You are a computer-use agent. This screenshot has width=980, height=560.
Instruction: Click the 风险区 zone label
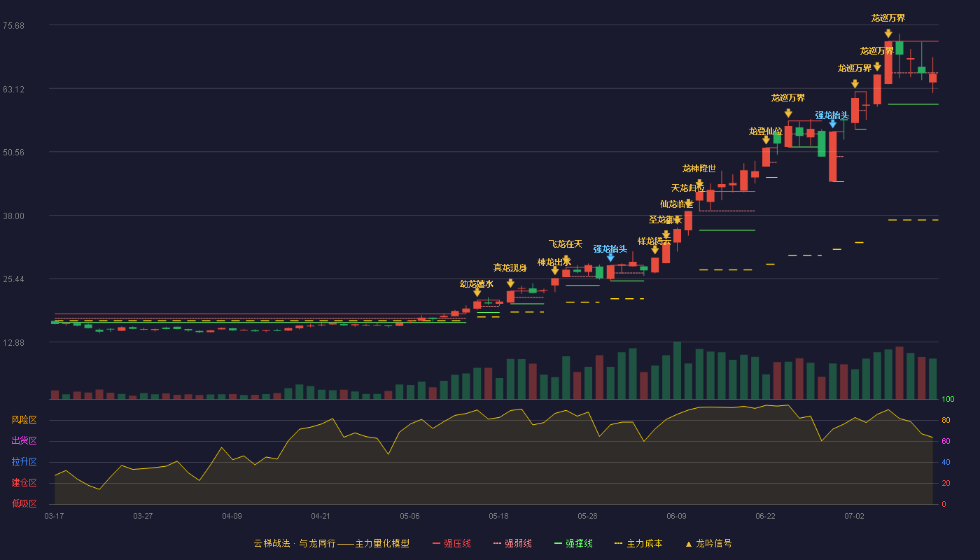point(24,420)
